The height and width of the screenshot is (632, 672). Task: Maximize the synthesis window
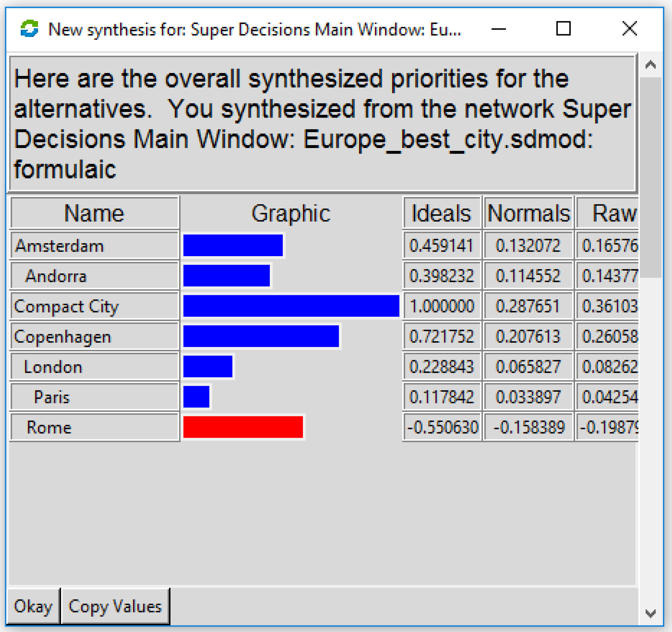[564, 29]
